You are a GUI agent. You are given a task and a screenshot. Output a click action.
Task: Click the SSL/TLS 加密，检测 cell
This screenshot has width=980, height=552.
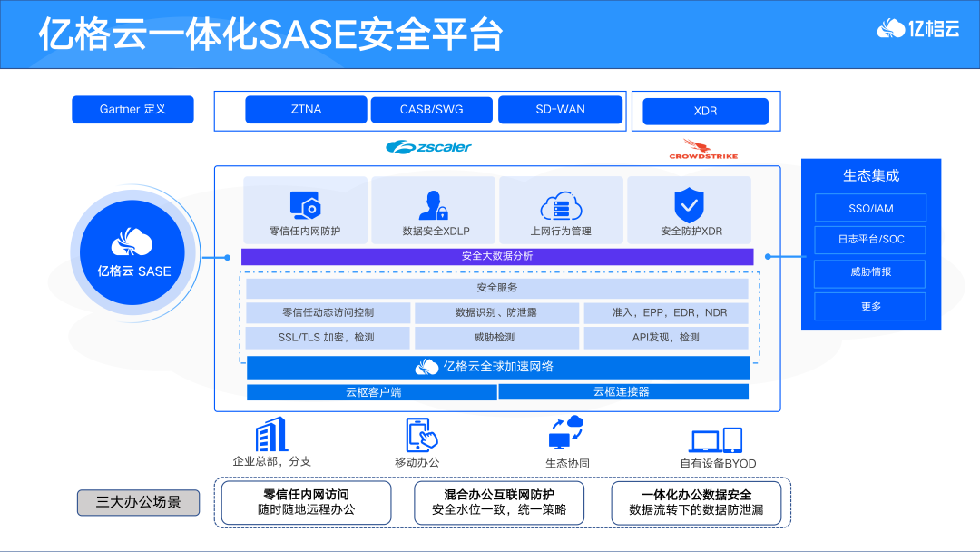pos(328,338)
